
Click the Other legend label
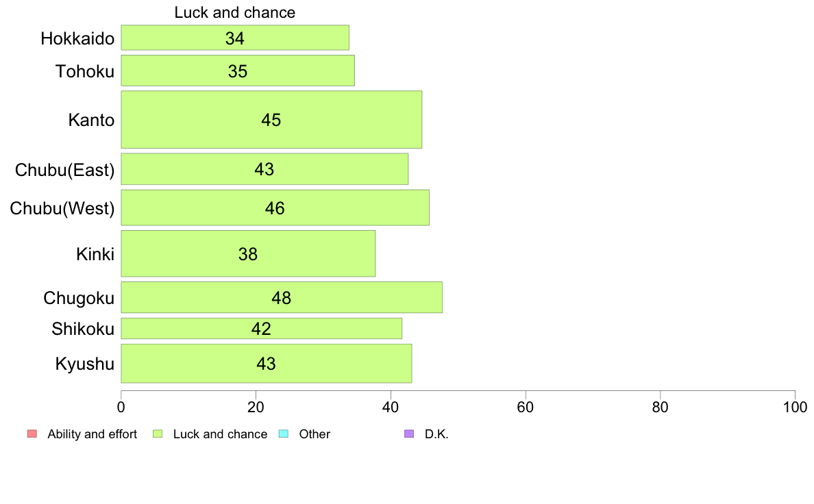[x=314, y=434]
